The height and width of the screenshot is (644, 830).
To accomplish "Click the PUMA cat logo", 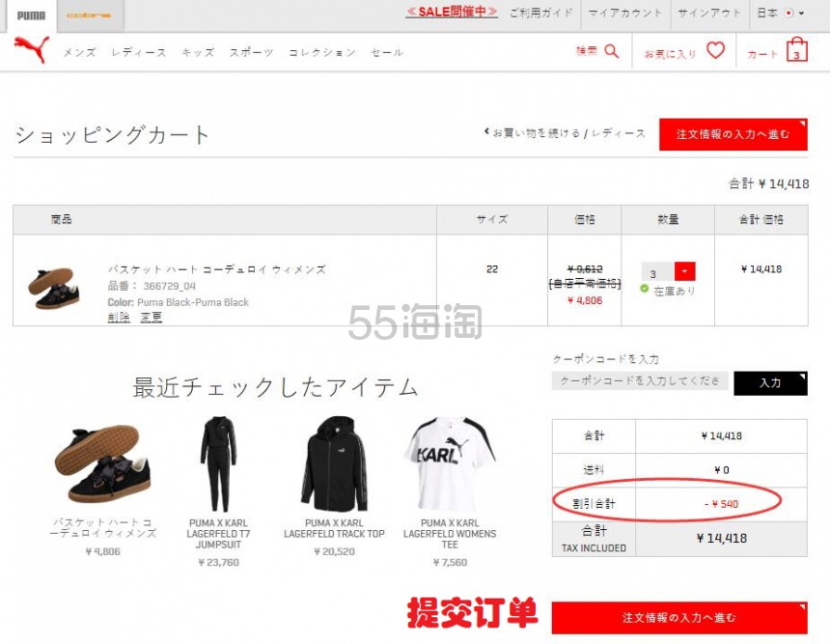I will (32, 49).
